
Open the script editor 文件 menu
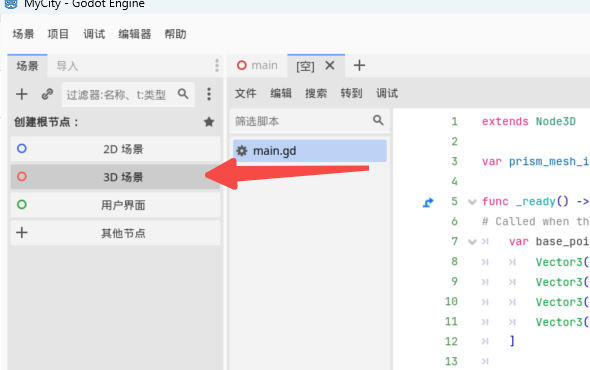coord(246,93)
